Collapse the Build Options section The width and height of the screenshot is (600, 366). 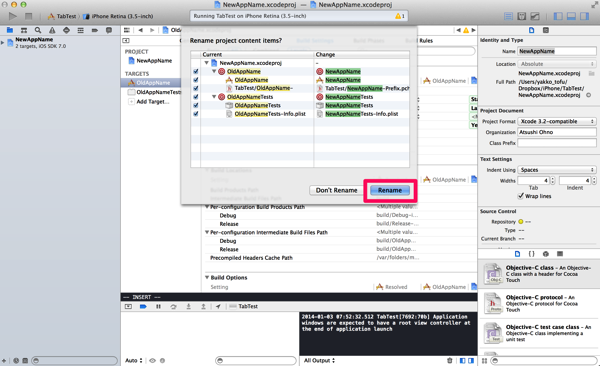click(x=207, y=278)
